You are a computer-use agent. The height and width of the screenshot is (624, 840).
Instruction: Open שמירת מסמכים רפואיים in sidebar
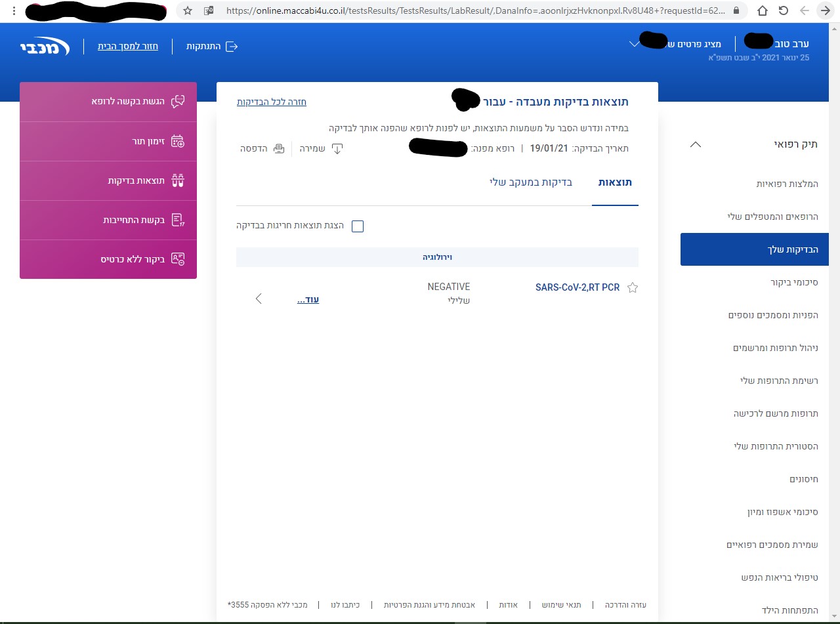coord(772,545)
